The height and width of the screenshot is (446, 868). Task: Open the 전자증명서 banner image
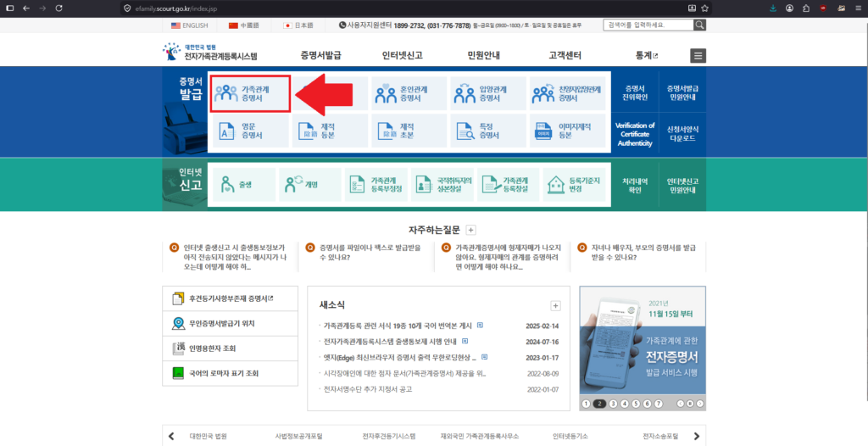coord(643,342)
